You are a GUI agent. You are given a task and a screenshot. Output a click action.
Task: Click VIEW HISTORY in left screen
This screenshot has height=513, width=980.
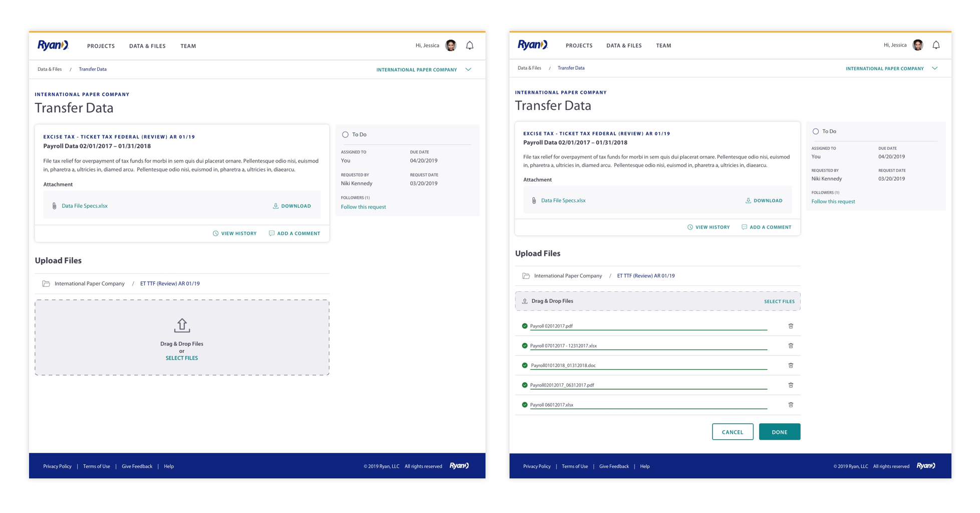tap(234, 234)
